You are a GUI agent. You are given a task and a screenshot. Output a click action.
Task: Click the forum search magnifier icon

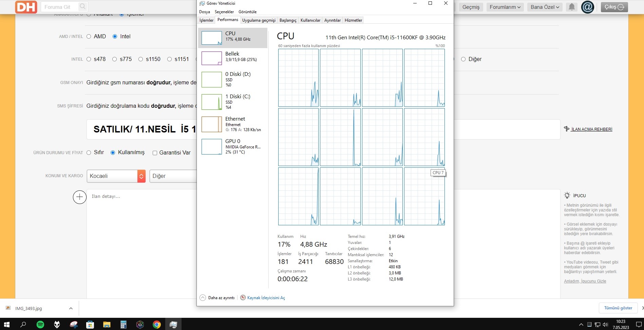(82, 6)
